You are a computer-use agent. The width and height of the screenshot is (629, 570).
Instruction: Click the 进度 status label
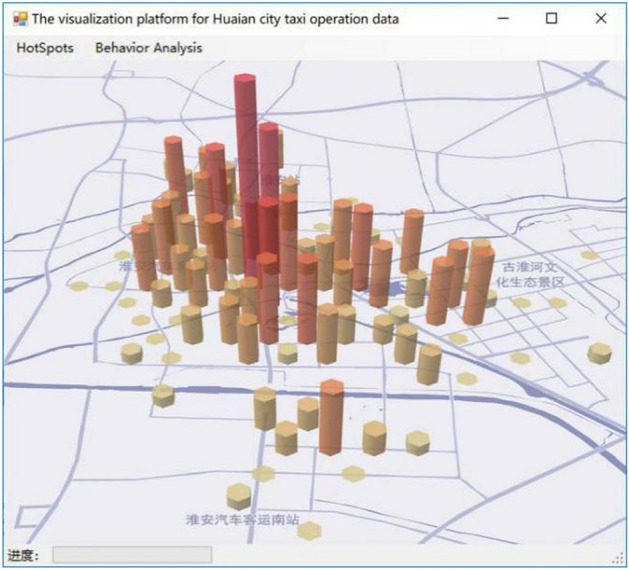tap(23, 555)
